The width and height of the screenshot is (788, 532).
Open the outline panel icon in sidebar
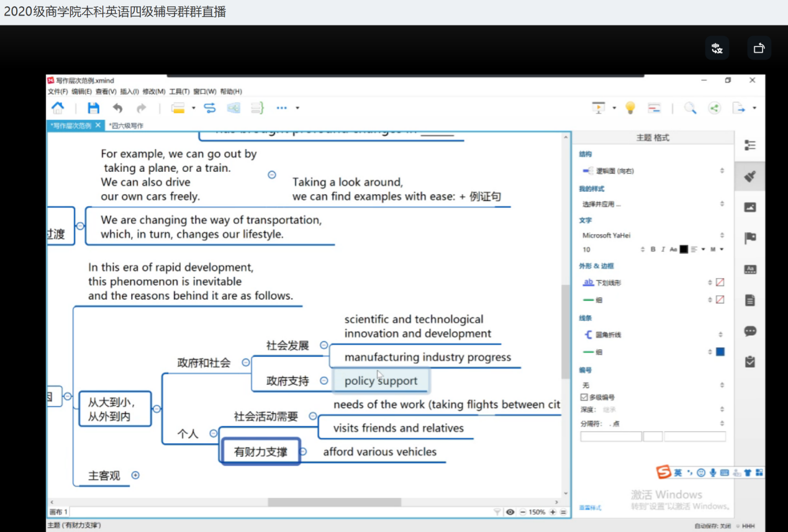click(750, 145)
